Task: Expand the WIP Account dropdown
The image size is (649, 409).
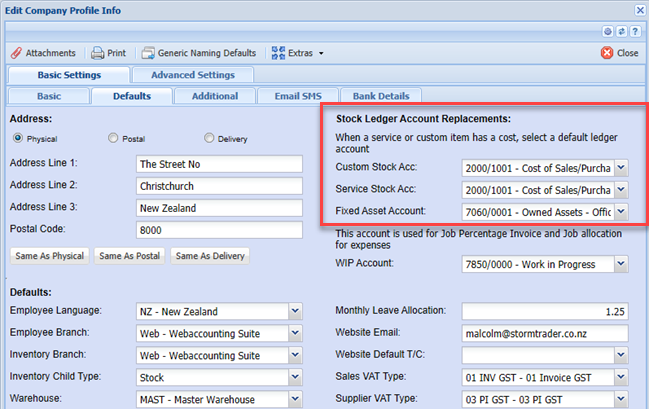Action: pyautogui.click(x=620, y=264)
